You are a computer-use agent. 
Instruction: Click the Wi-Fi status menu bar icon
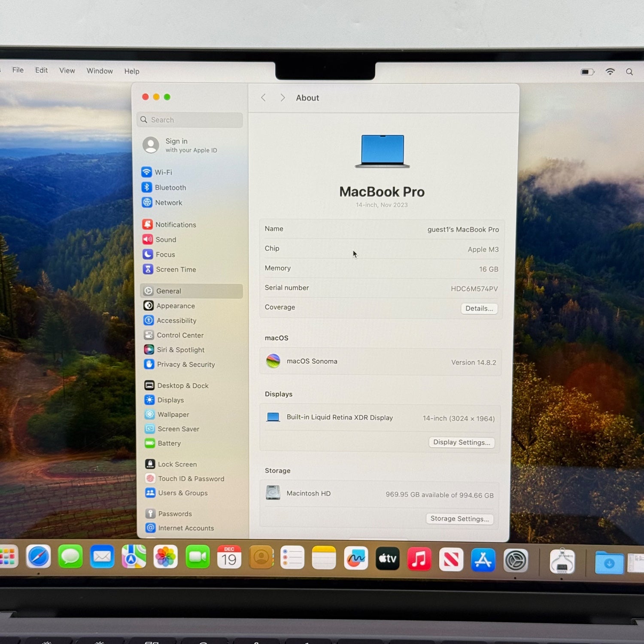(x=610, y=72)
